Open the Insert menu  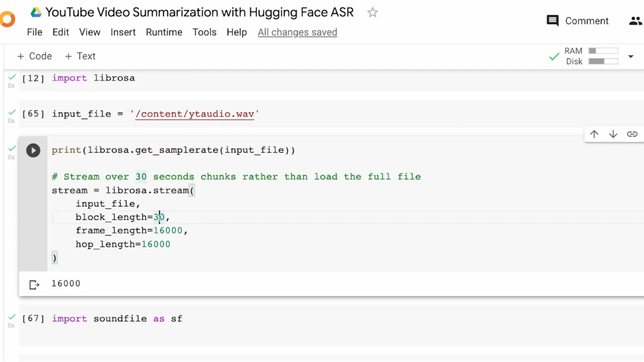tap(123, 32)
